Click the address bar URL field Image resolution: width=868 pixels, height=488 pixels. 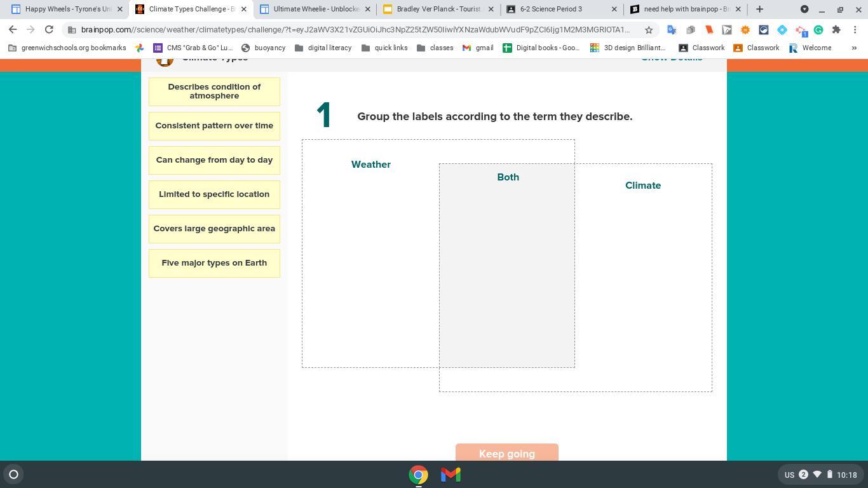[356, 30]
